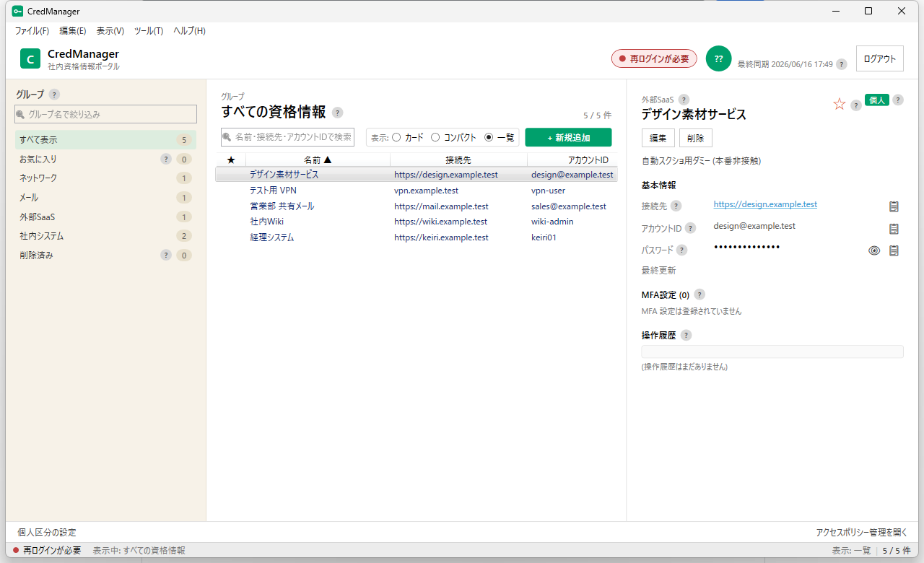The height and width of the screenshot is (563, 924).
Task: Click help icon next to 最終同期 timestamp
Action: click(x=841, y=64)
